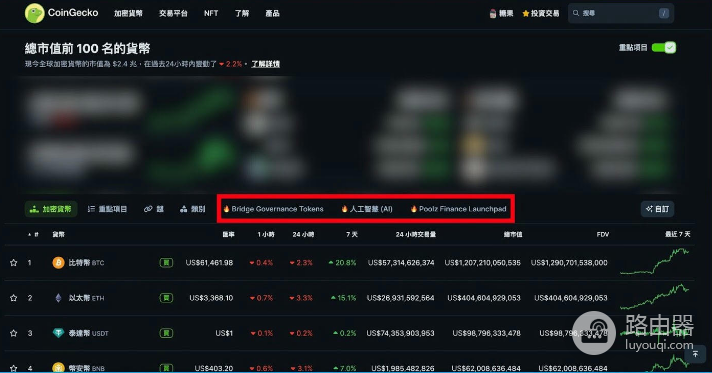
Task: Click Ethereum price US$3,368.10
Action: tap(211, 298)
